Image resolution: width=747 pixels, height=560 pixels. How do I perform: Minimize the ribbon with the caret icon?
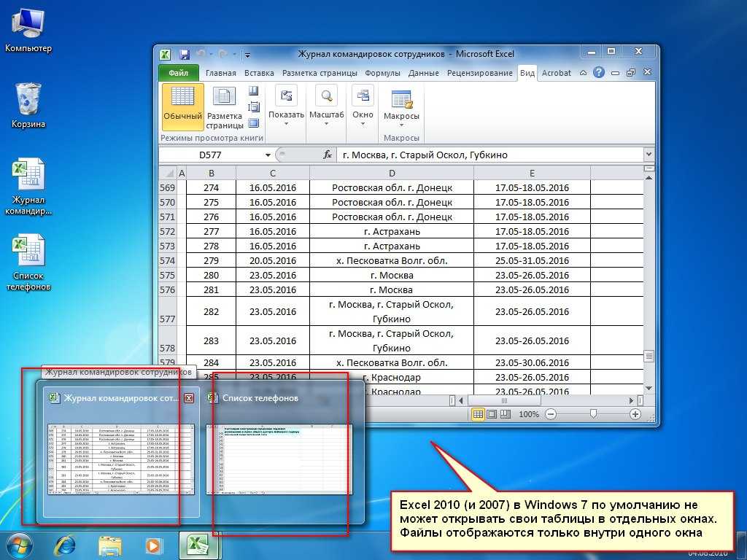[x=583, y=73]
